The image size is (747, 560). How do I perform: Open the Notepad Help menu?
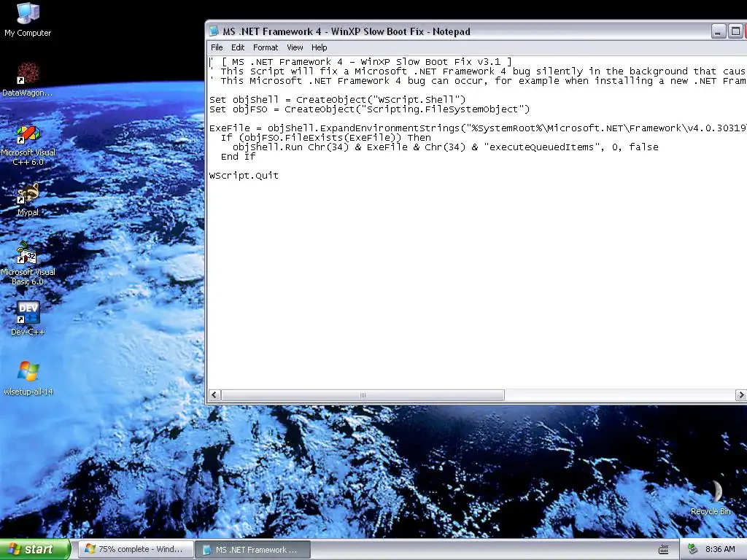(x=320, y=47)
